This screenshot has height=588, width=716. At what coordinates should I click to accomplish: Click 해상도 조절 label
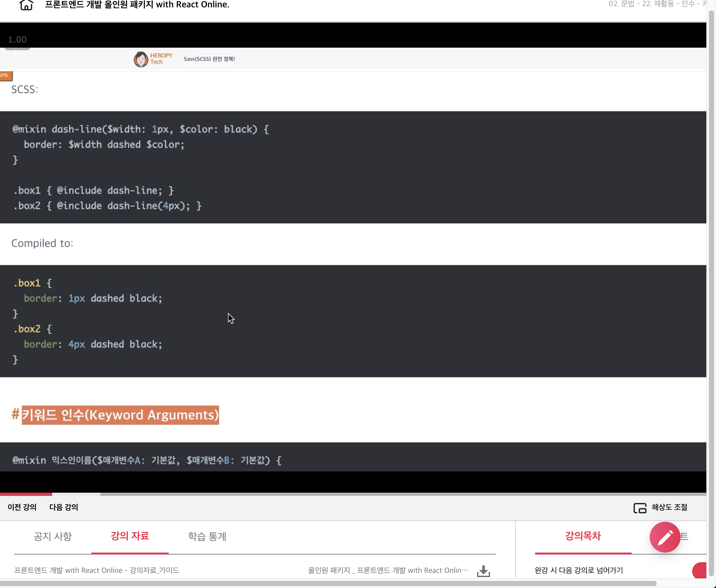(669, 507)
